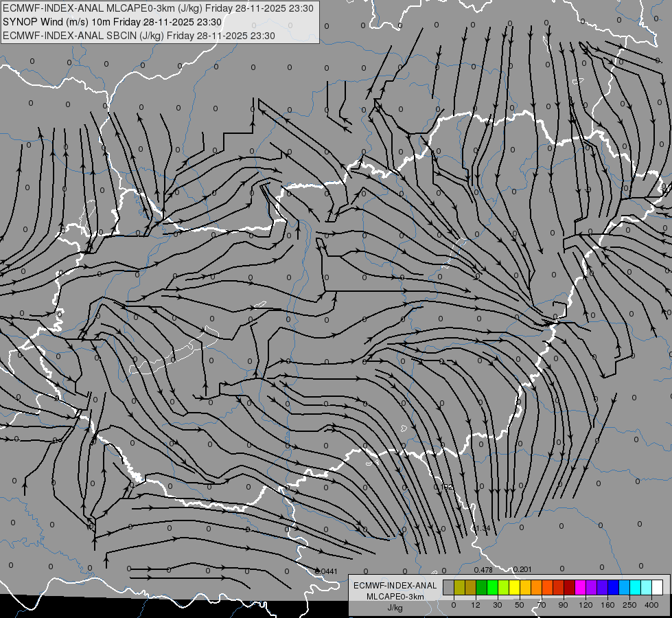
Task: Select the magenta legend swatch
Action: tap(580, 587)
